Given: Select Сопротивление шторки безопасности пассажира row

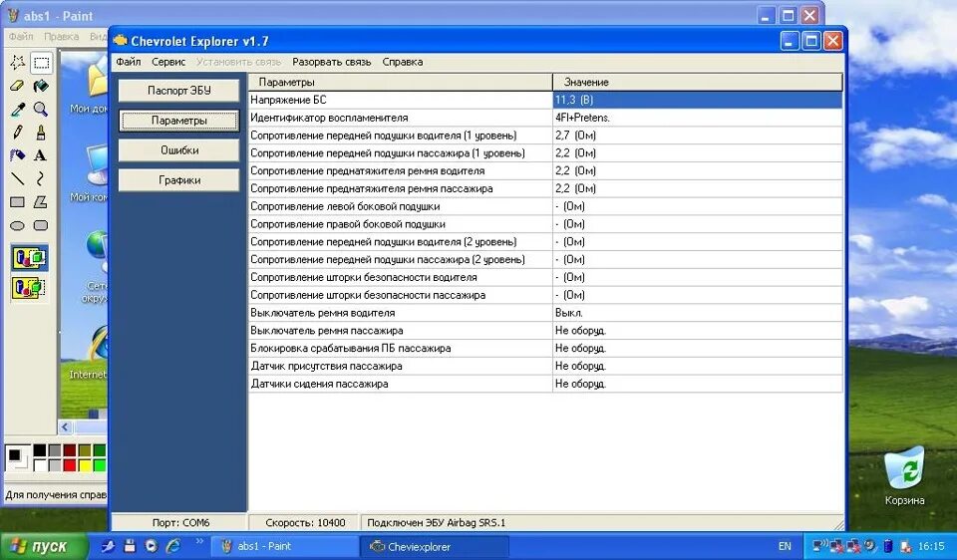Looking at the screenshot, I should [545, 295].
